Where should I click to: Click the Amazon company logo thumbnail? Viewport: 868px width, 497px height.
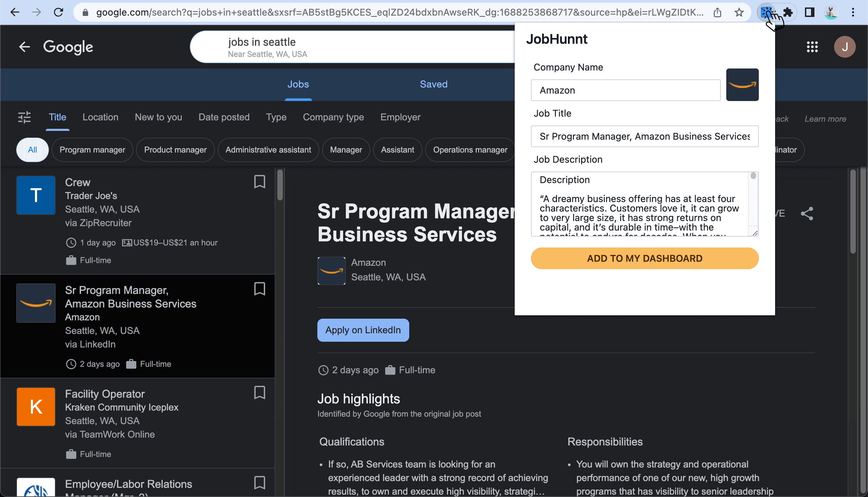coord(743,85)
